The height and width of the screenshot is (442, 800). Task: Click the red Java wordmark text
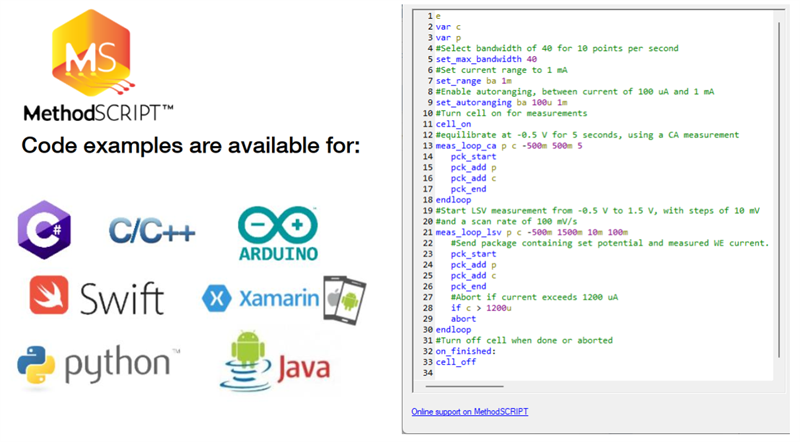pos(304,369)
